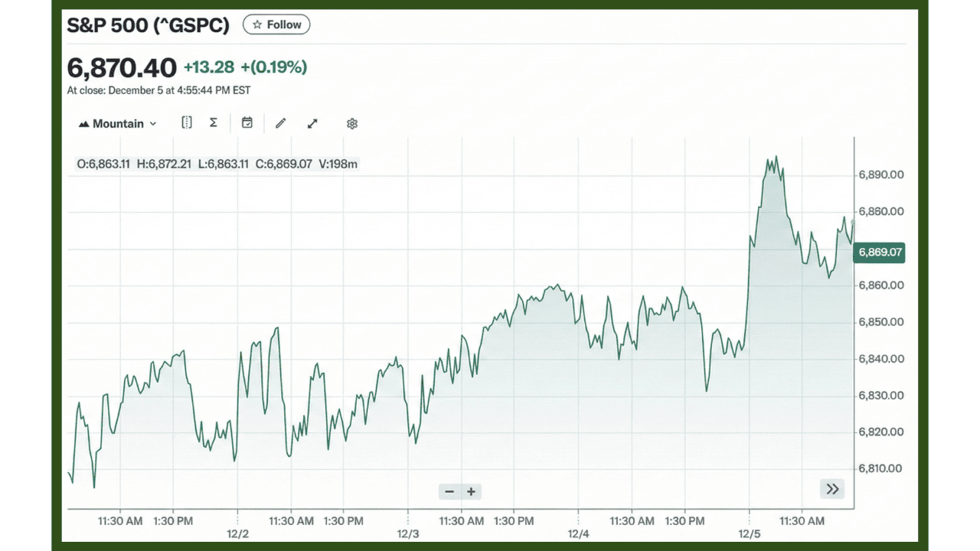Toggle the chart zoom-out control
This screenshot has width=980, height=551.
[449, 491]
